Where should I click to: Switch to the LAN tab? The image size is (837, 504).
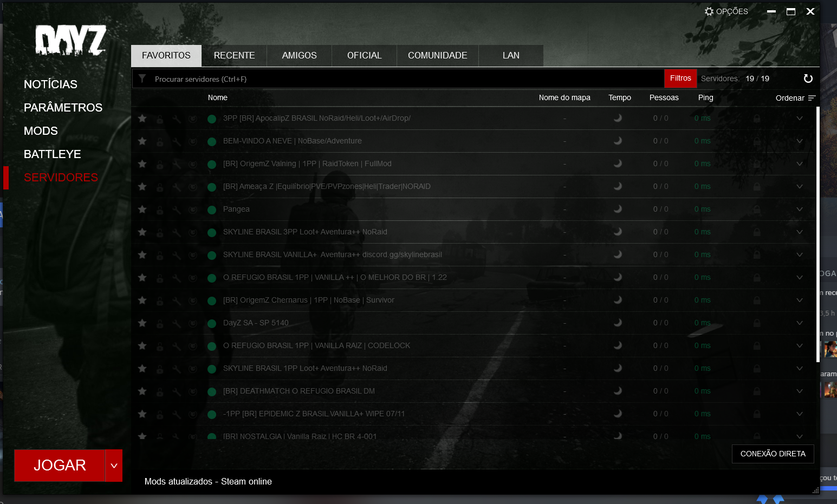pos(511,56)
